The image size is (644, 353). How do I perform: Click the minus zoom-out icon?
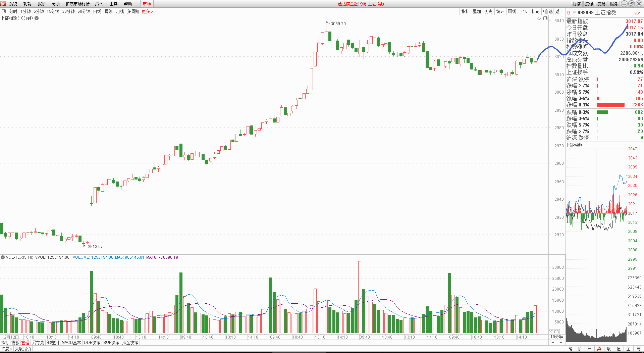tap(561, 343)
